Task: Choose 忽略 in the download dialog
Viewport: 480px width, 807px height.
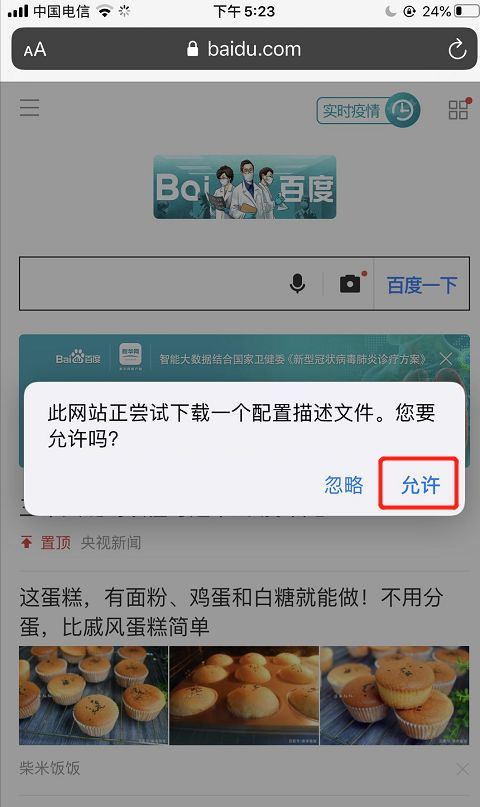Action: [344, 485]
